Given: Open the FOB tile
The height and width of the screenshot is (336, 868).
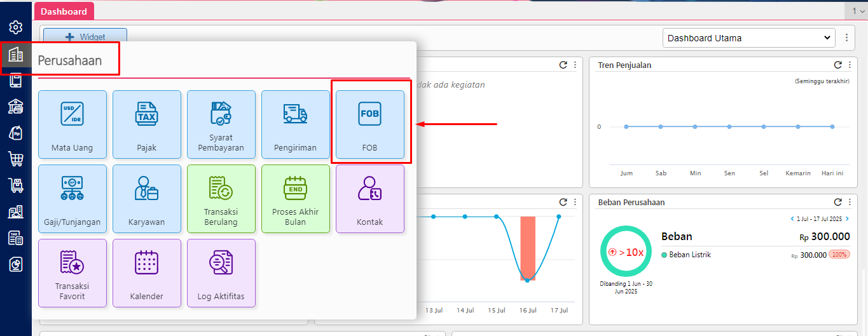Looking at the screenshot, I should [369, 124].
